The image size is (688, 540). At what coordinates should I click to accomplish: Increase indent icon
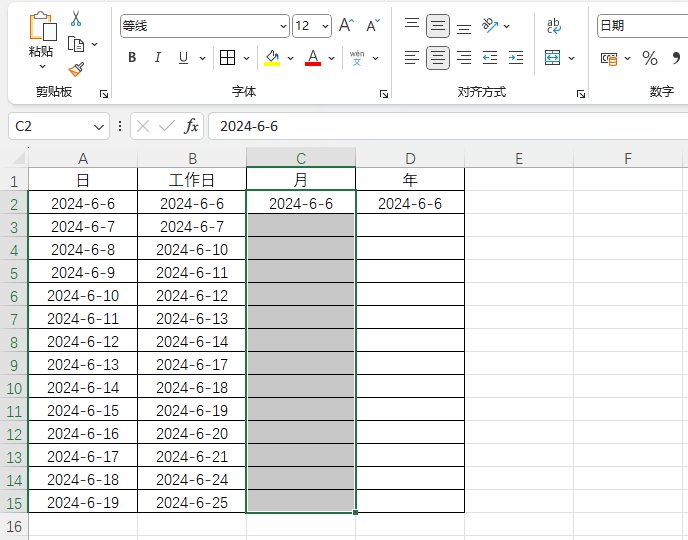[516, 57]
